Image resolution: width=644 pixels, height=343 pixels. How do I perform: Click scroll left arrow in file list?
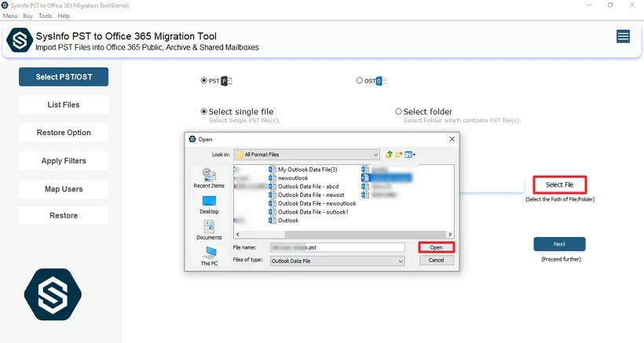(x=237, y=234)
